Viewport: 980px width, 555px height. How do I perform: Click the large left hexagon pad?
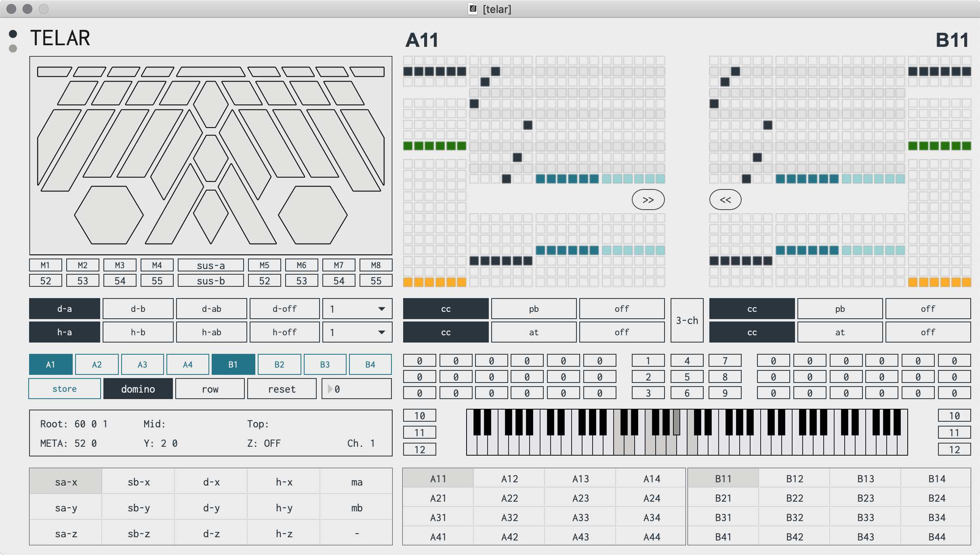pyautogui.click(x=109, y=215)
